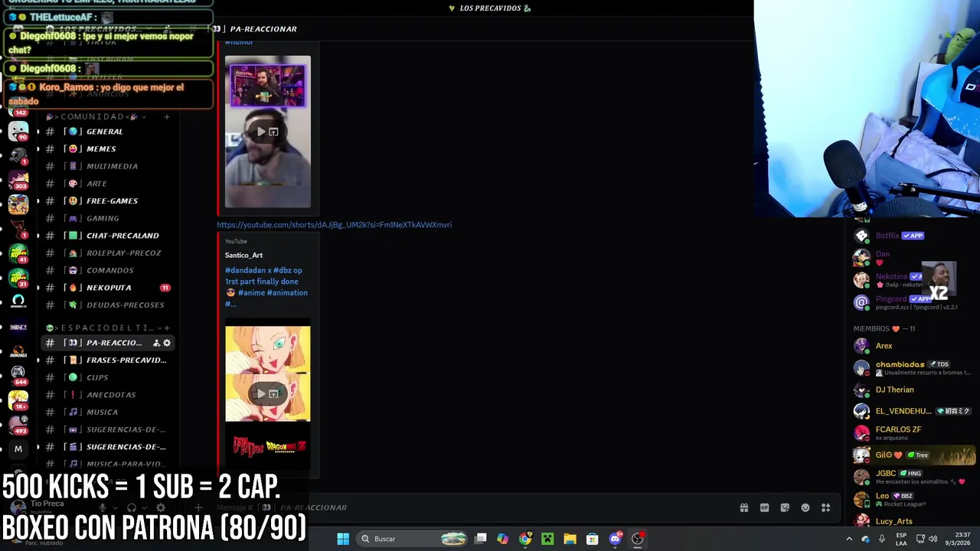Open the GIF picker

tap(764, 507)
